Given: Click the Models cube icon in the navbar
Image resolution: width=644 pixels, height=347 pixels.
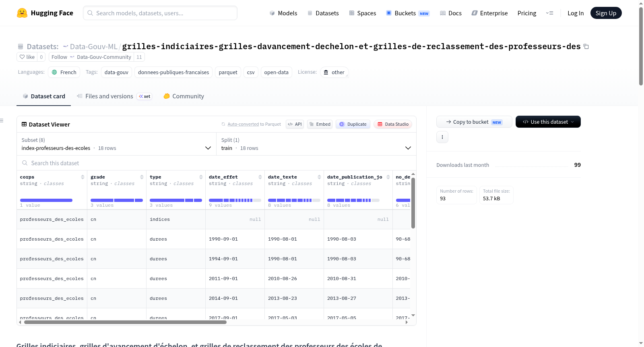Looking at the screenshot, I should (272, 13).
